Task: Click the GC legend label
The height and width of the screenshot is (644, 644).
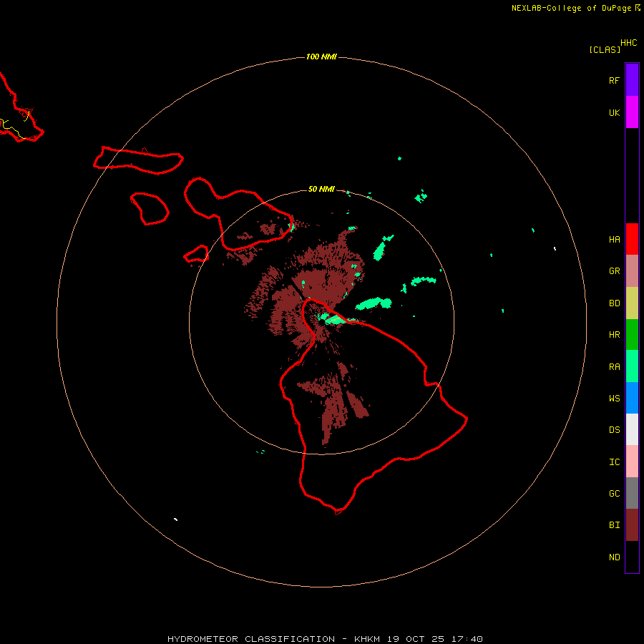Action: (x=614, y=494)
